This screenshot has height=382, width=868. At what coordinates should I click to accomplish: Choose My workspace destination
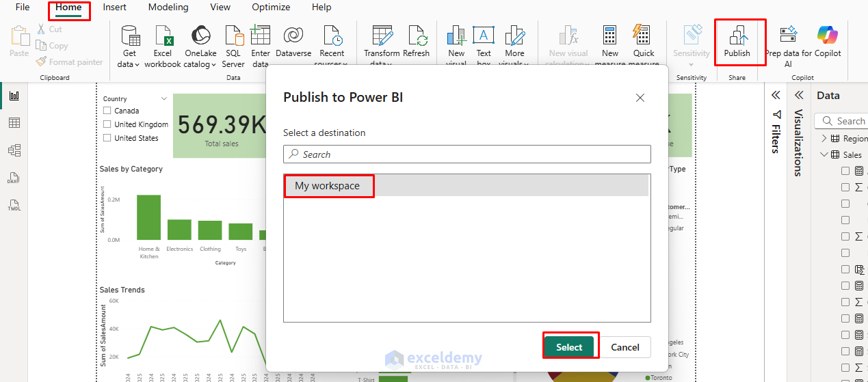[x=466, y=186]
